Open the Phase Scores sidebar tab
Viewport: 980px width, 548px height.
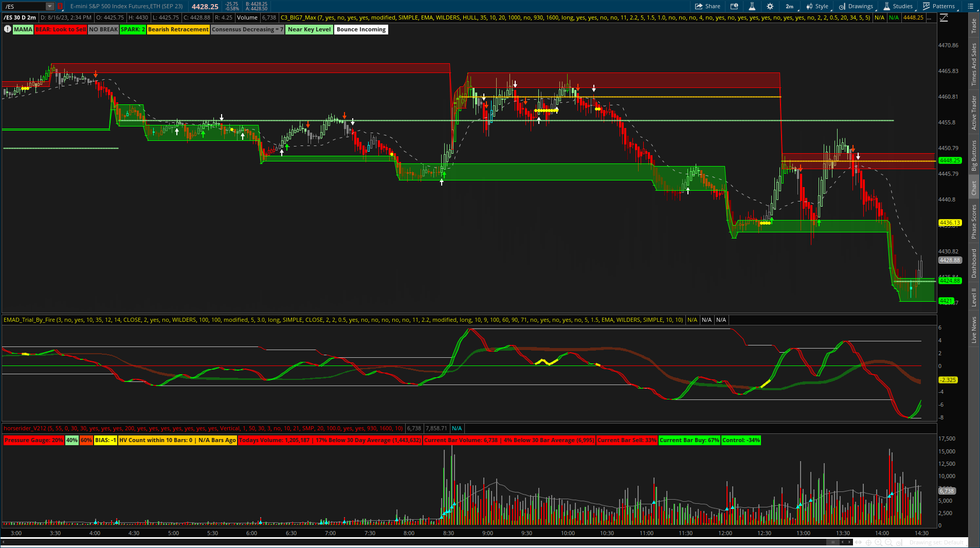click(x=974, y=222)
